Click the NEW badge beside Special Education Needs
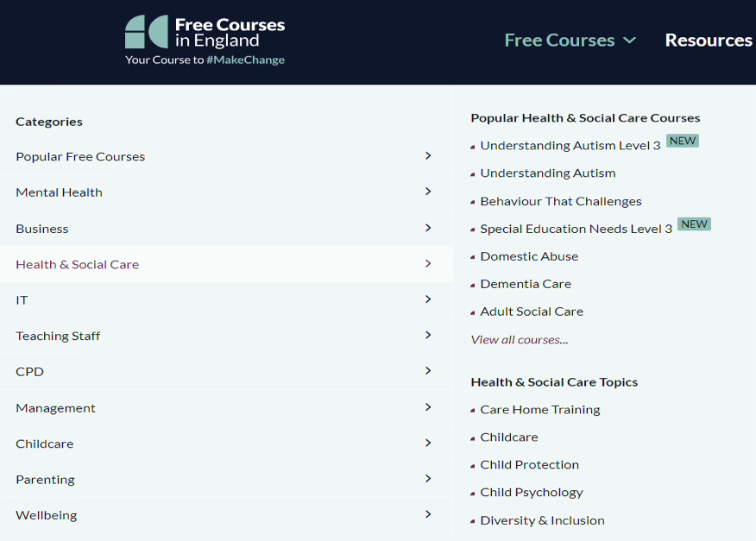 [x=694, y=224]
